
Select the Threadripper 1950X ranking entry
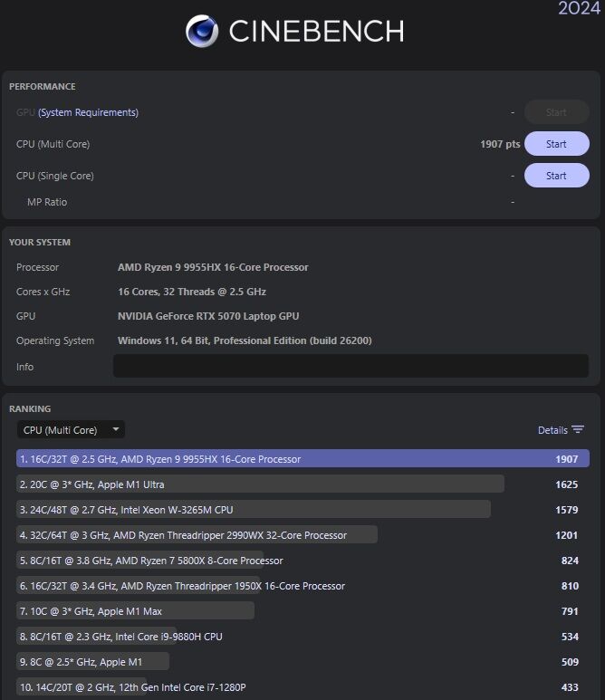[x=181, y=586]
